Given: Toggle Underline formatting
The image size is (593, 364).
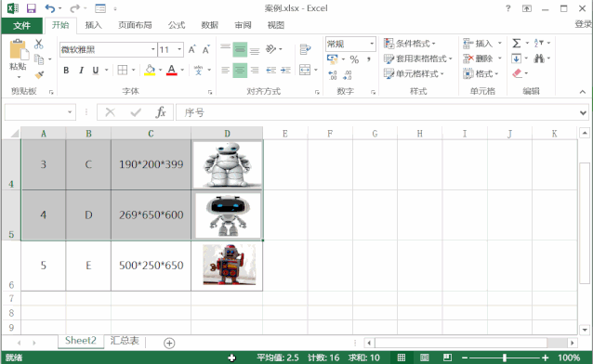Looking at the screenshot, I should point(96,71).
